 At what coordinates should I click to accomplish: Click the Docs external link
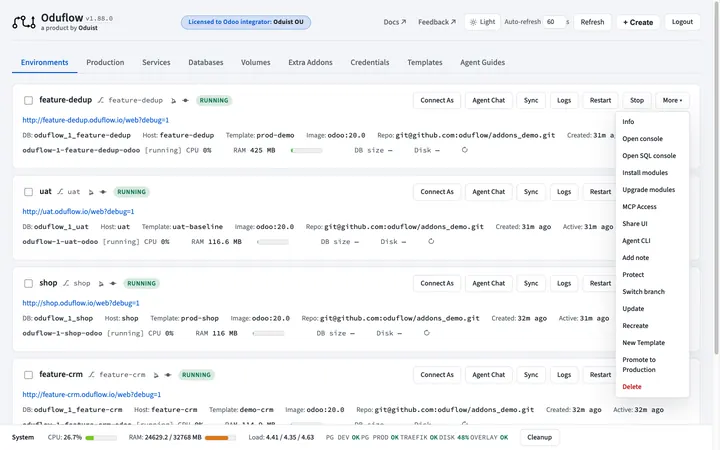tap(395, 22)
